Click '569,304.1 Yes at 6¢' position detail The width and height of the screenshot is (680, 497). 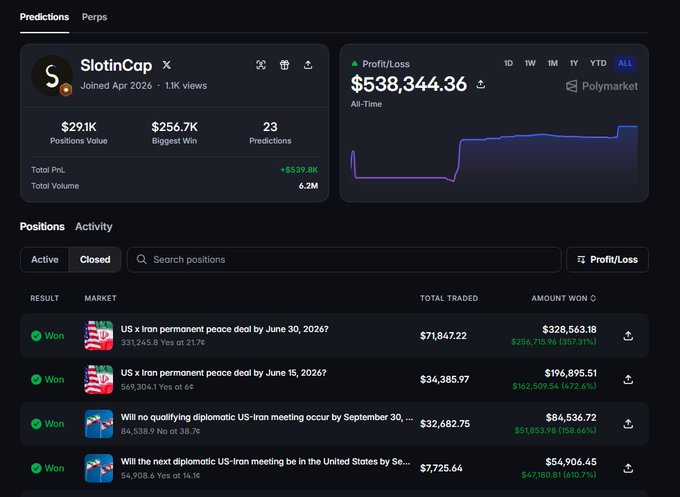(x=157, y=387)
